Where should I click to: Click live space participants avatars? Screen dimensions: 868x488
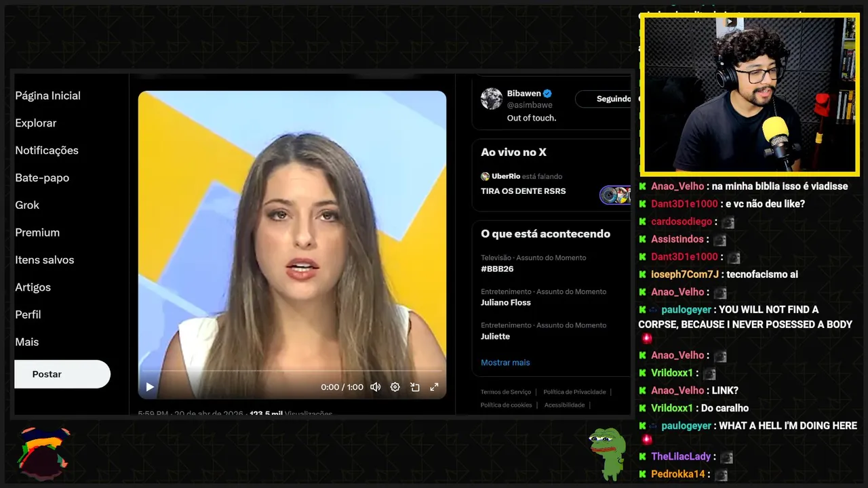615,195
